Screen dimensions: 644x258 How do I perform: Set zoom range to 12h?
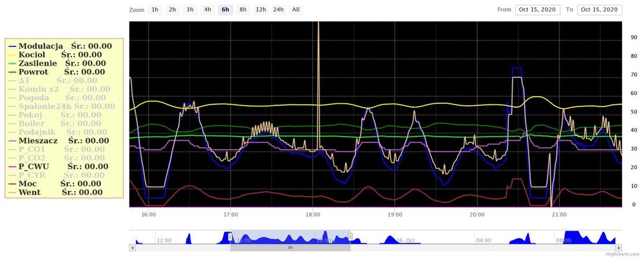point(260,10)
